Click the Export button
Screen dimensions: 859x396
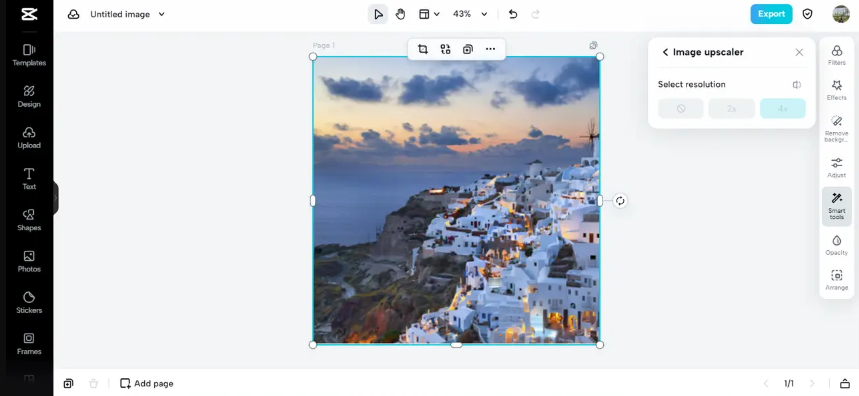[771, 14]
